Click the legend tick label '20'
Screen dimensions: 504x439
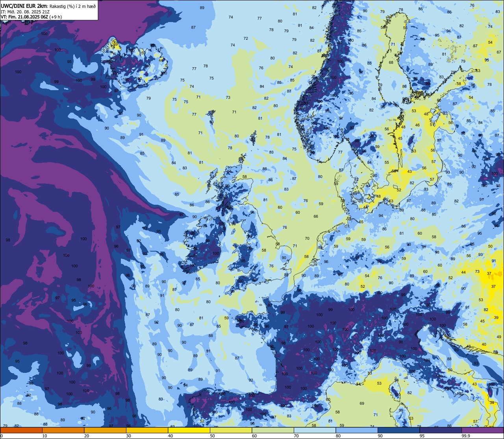click(87, 436)
